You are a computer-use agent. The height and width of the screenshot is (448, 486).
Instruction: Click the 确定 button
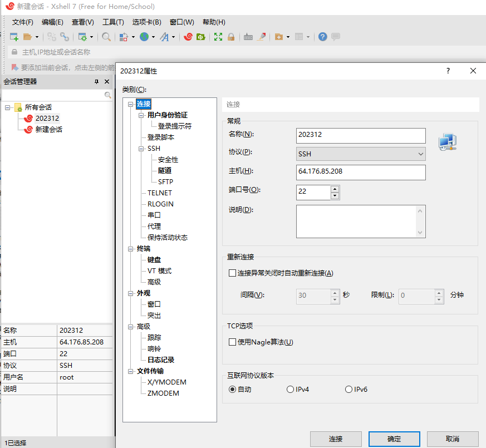[394, 439]
